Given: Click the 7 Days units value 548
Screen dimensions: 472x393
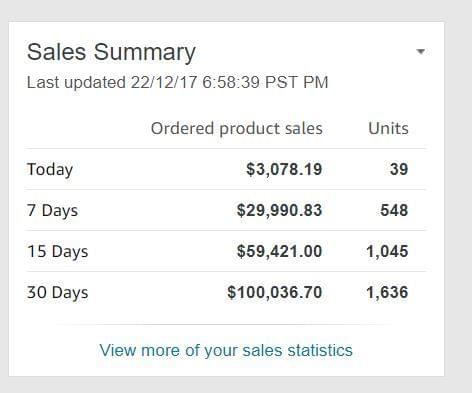Looking at the screenshot, I should coord(394,210).
